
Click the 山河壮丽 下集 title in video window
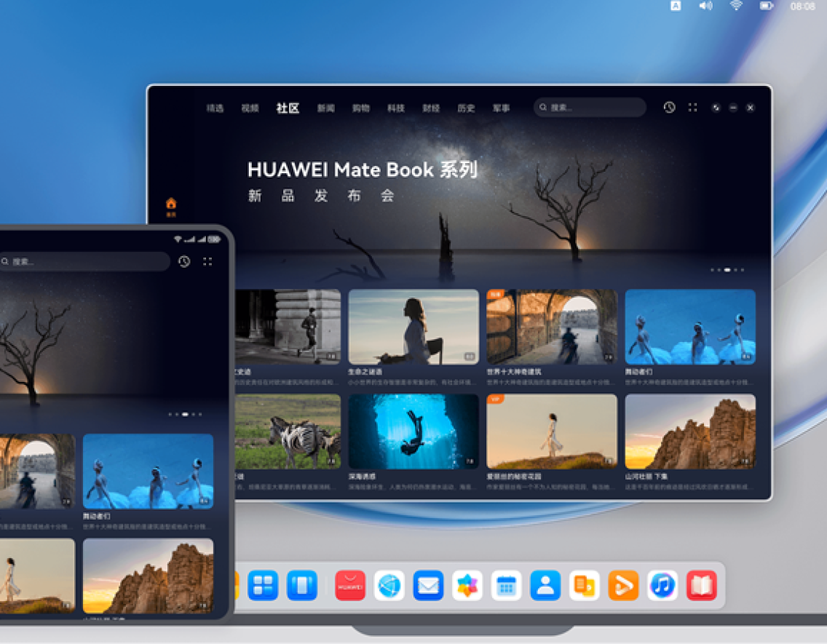(646, 477)
